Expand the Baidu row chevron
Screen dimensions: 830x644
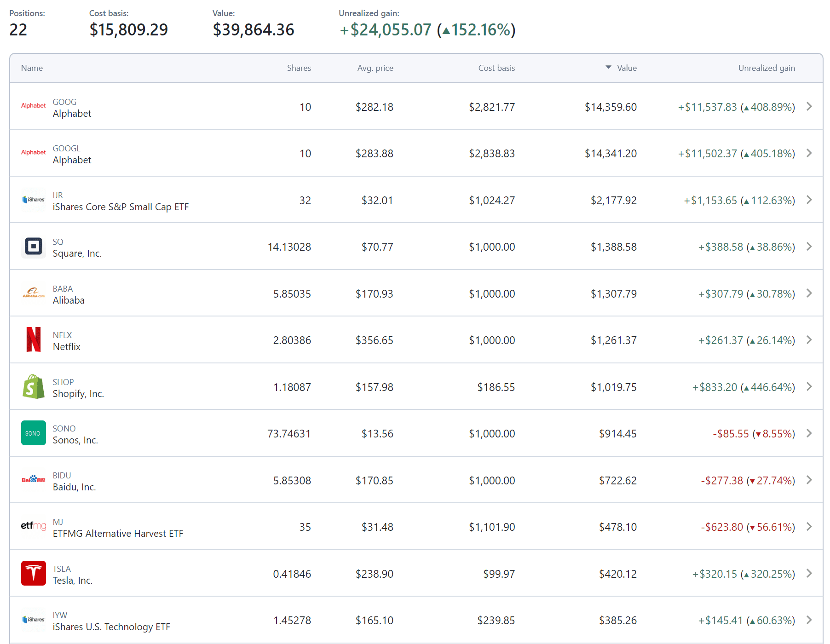(x=809, y=480)
